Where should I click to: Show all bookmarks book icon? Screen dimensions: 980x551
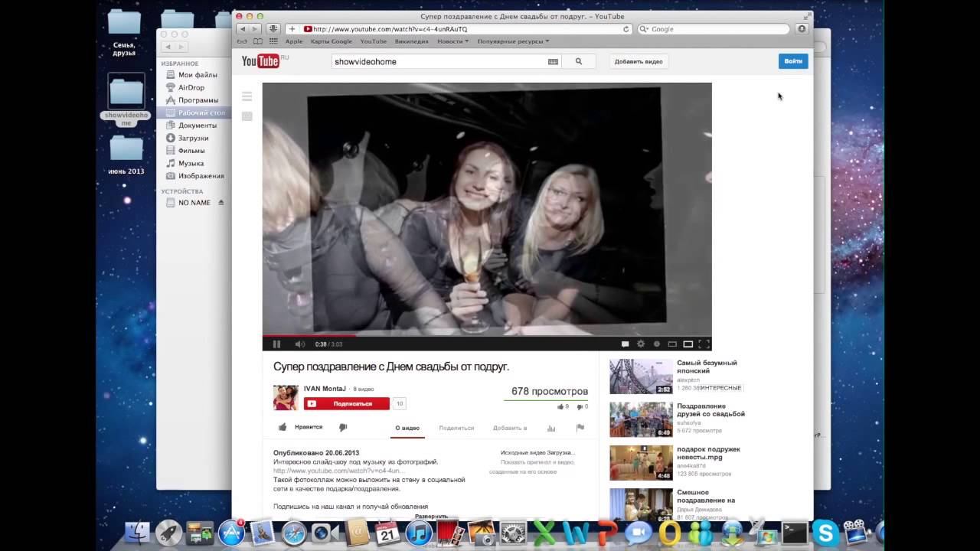258,41
